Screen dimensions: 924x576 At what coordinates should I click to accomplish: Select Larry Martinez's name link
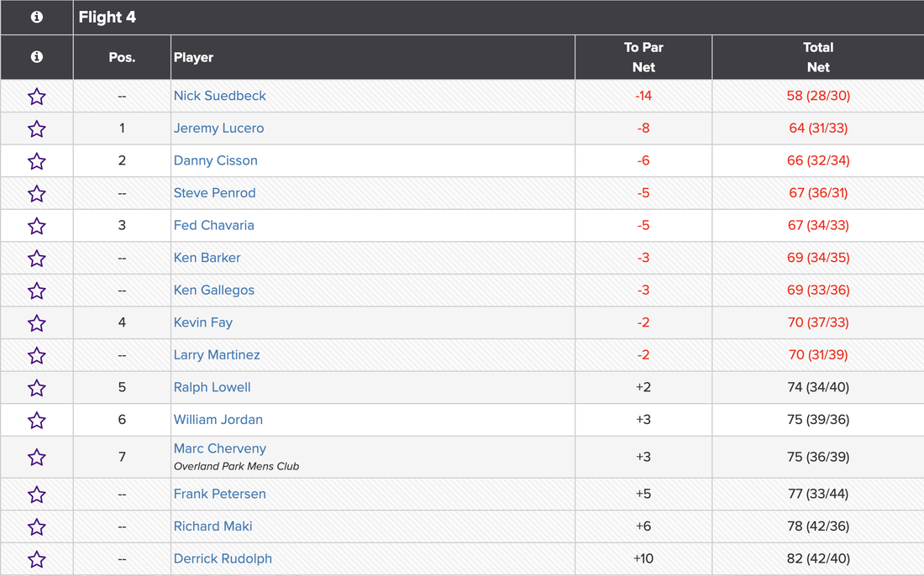[x=217, y=355]
